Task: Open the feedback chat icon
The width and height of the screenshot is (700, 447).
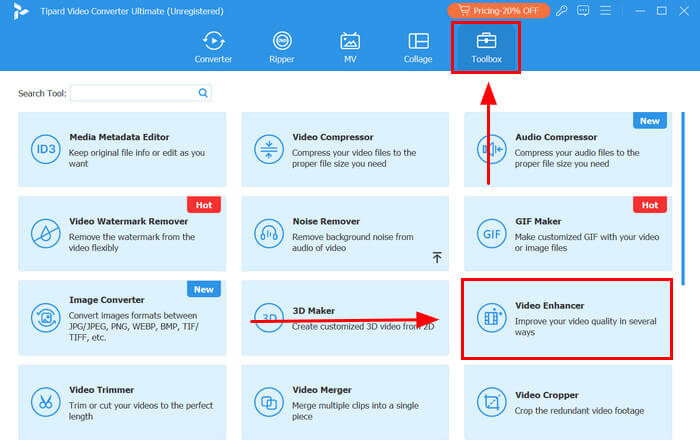Action: click(583, 11)
